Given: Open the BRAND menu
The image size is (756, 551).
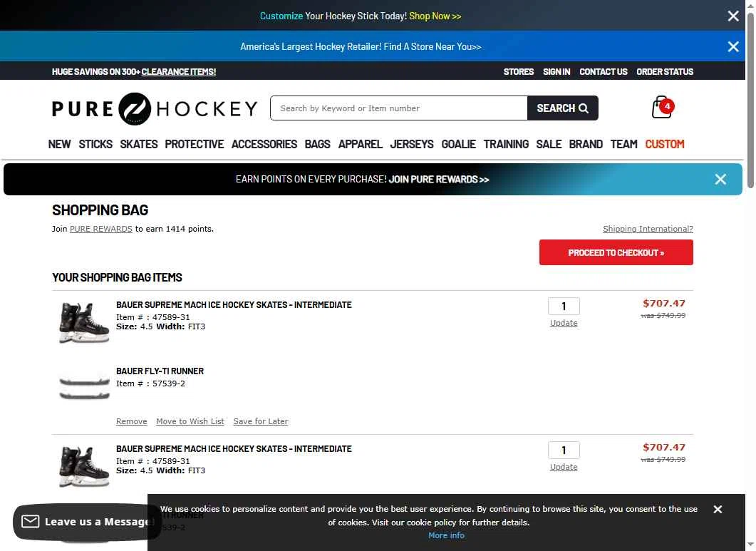Looking at the screenshot, I should (586, 144).
